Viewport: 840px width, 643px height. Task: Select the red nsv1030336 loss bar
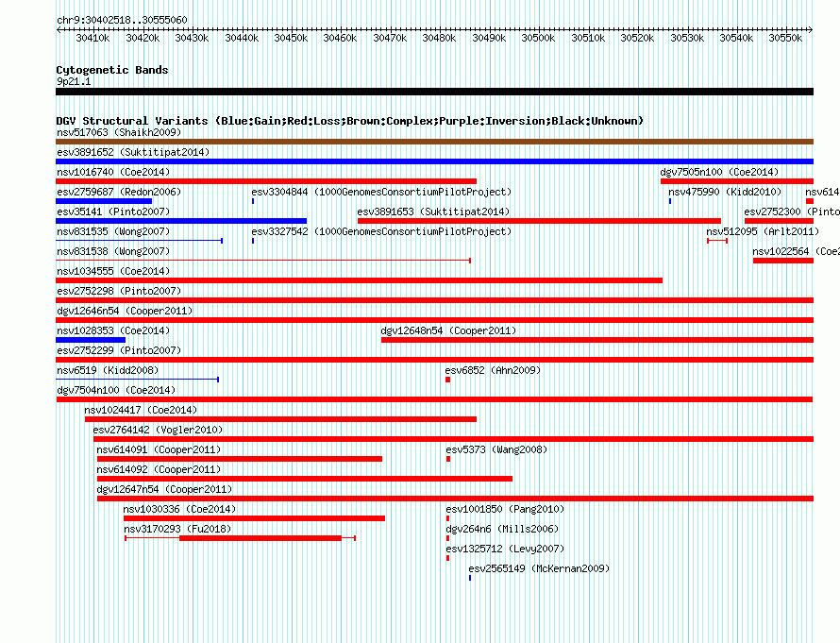pyautogui.click(x=255, y=518)
